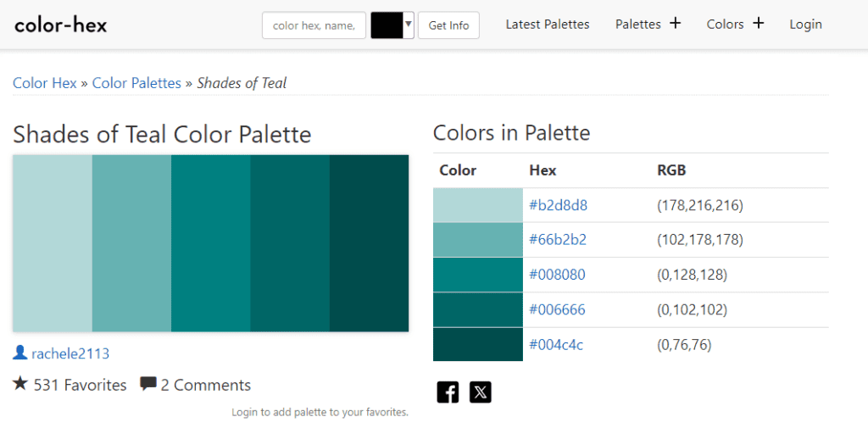Open the #004c4c hex link
868x428 pixels.
click(x=556, y=345)
